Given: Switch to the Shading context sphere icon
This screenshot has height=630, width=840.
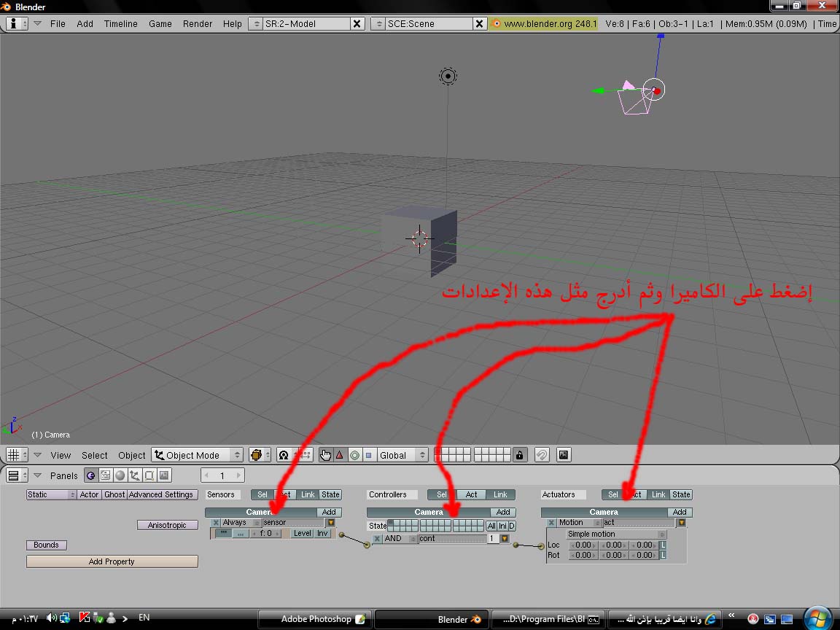Looking at the screenshot, I should coord(120,475).
